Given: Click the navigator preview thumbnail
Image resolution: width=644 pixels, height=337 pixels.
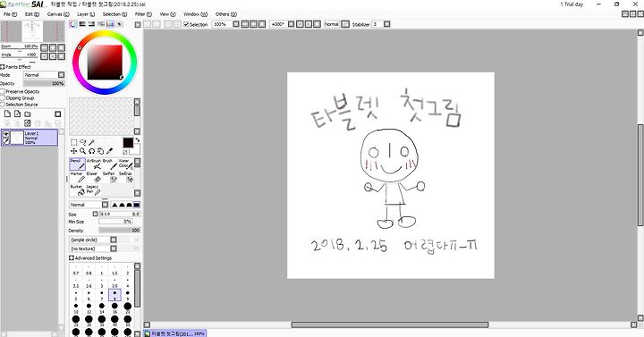Looking at the screenshot, I should (x=32, y=31).
